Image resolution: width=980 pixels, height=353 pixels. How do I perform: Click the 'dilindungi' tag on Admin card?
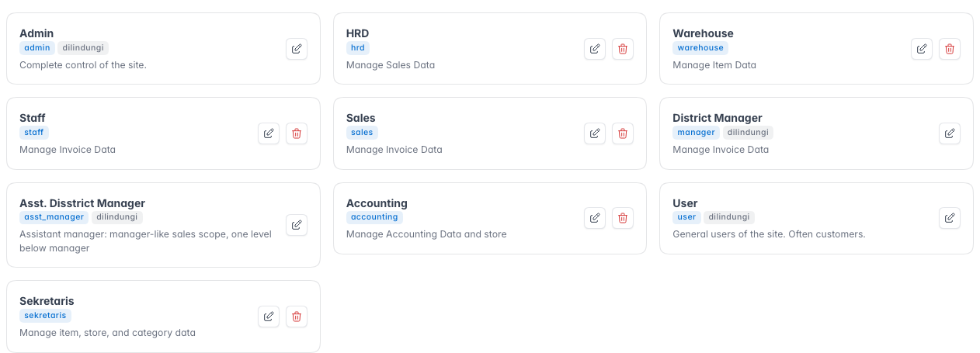(x=83, y=48)
